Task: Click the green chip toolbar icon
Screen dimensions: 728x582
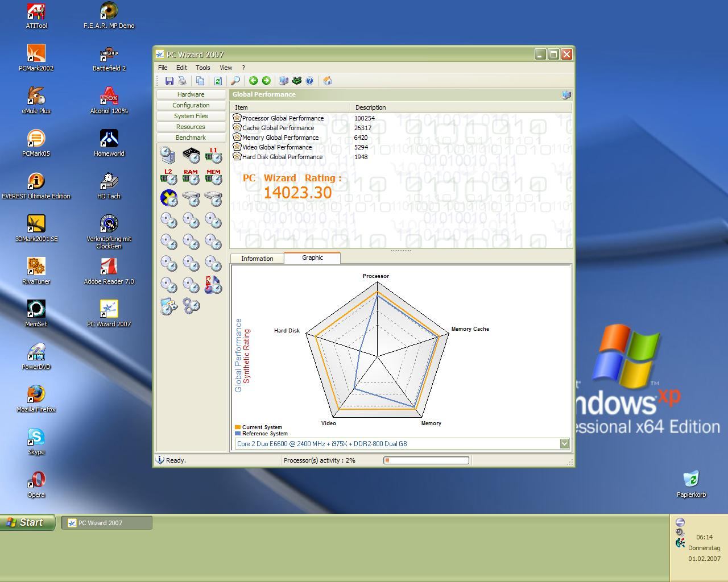Action: pyautogui.click(x=297, y=81)
